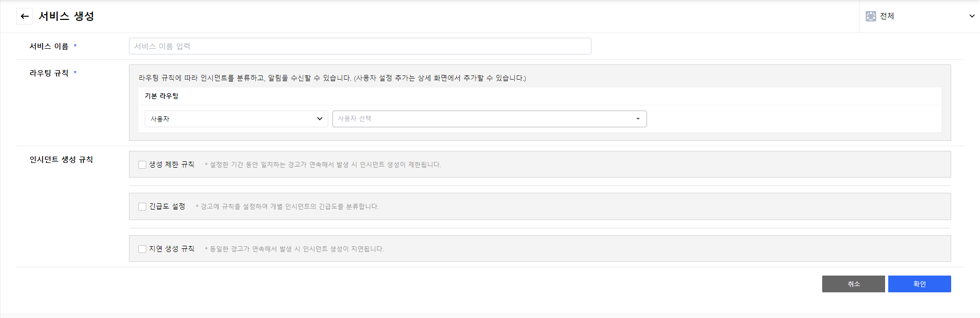This screenshot has width=980, height=318.
Task: Open the 사용자 선택 combo box
Action: 482,119
